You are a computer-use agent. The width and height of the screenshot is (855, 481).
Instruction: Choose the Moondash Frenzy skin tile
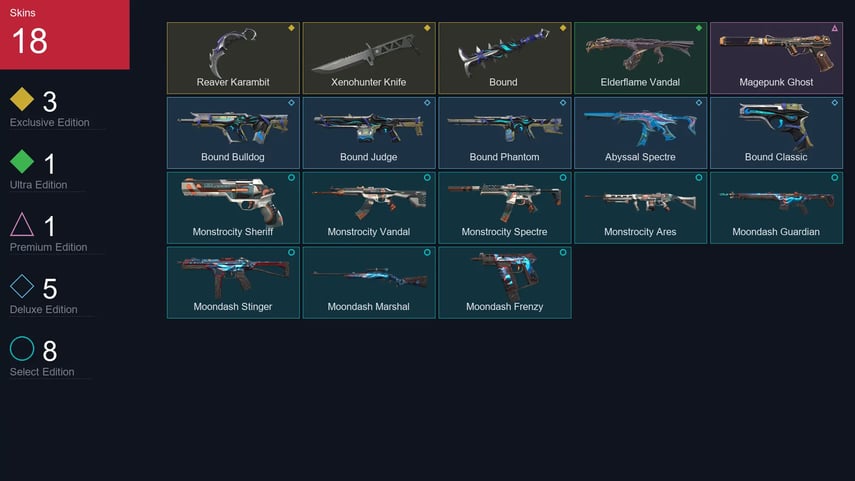pos(505,282)
